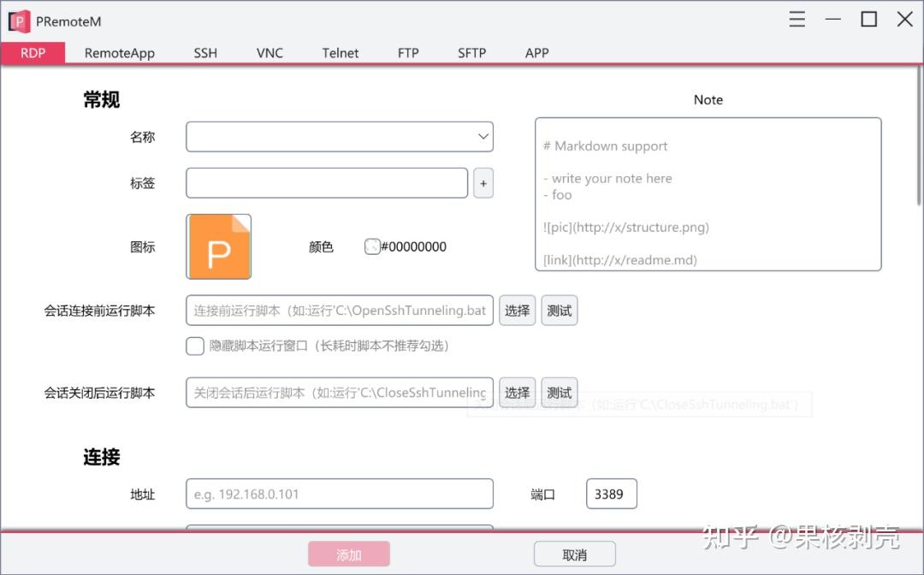
Task: Click the 取消 cancel button
Action: pos(574,553)
